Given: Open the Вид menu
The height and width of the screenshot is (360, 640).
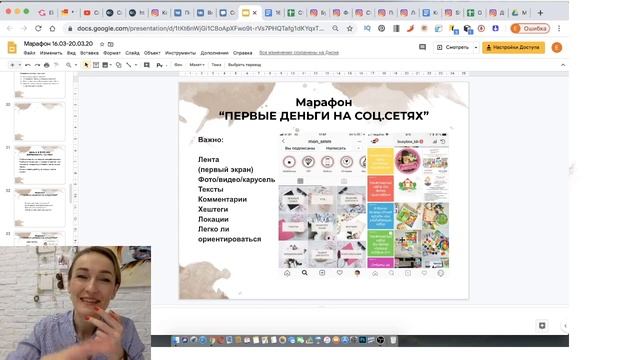Looking at the screenshot, I should (x=71, y=53).
